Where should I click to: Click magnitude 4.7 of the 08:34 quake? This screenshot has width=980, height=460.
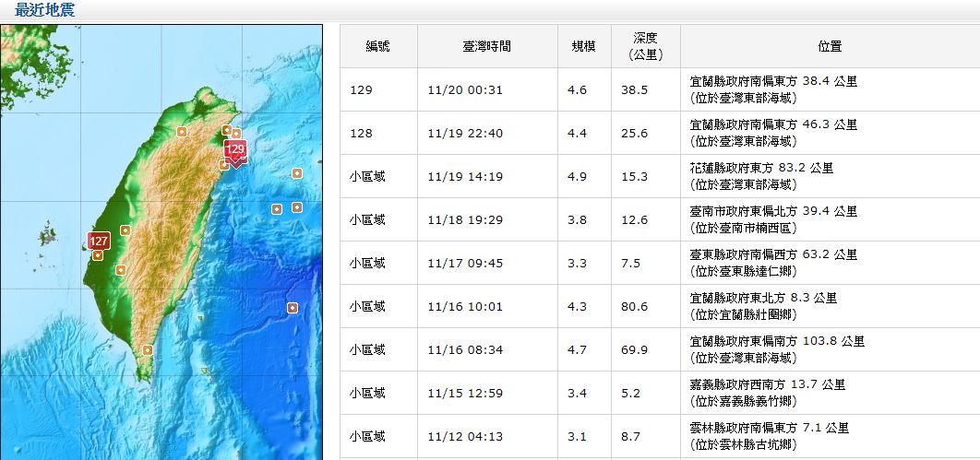tap(577, 350)
